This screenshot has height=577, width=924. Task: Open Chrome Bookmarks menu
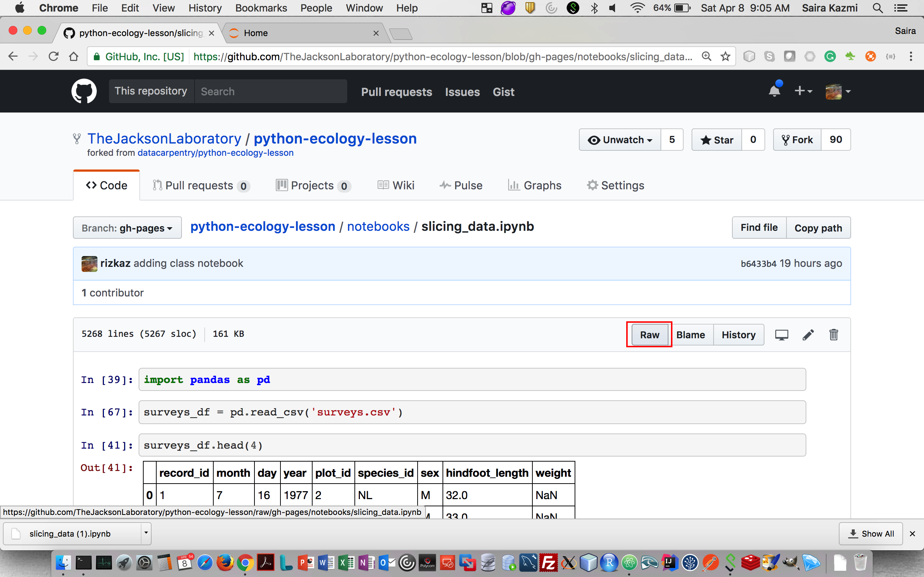pos(261,8)
